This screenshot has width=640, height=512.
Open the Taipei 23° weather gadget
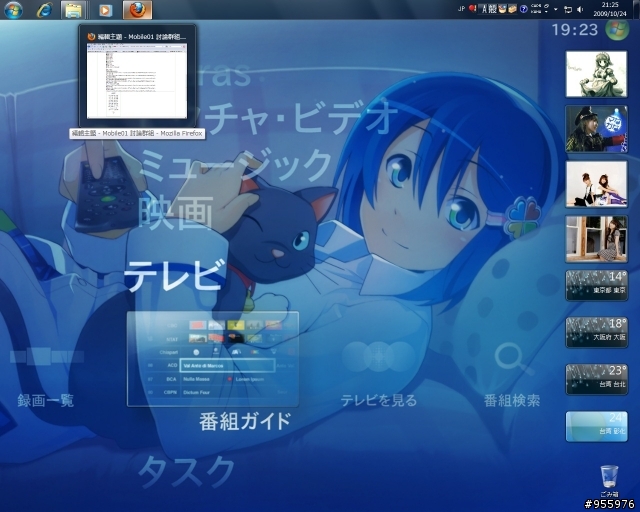point(596,380)
